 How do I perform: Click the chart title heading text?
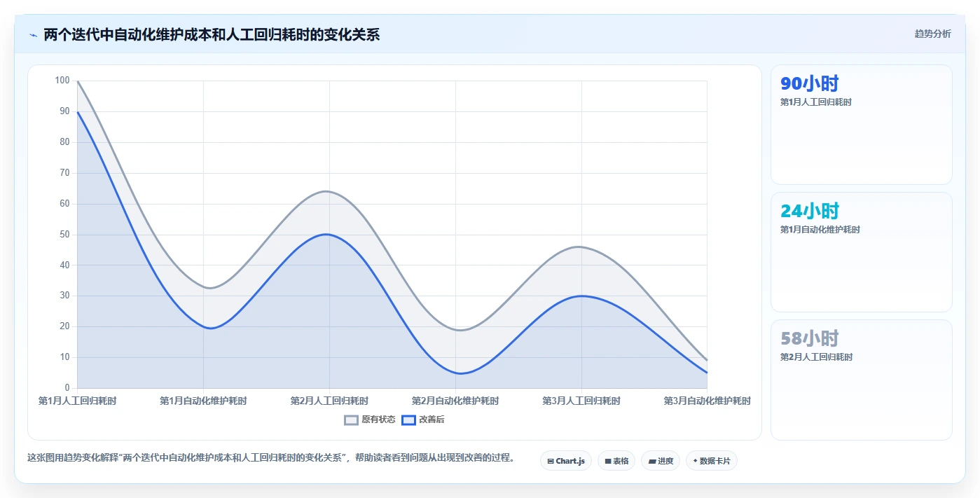tap(212, 34)
